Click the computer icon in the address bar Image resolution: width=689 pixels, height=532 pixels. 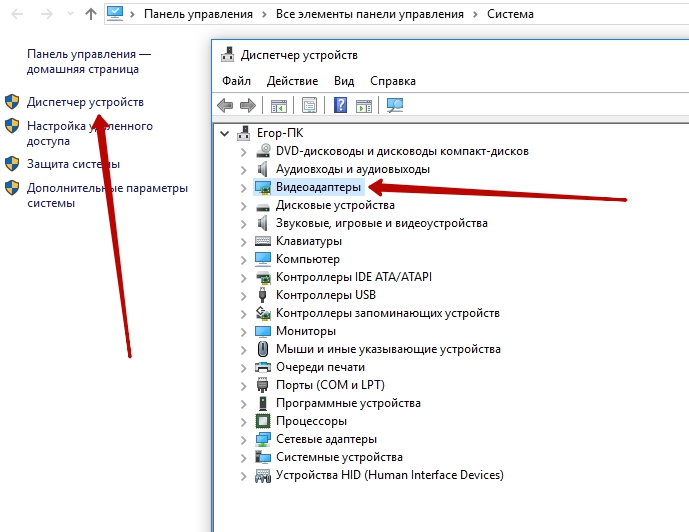click(x=115, y=14)
